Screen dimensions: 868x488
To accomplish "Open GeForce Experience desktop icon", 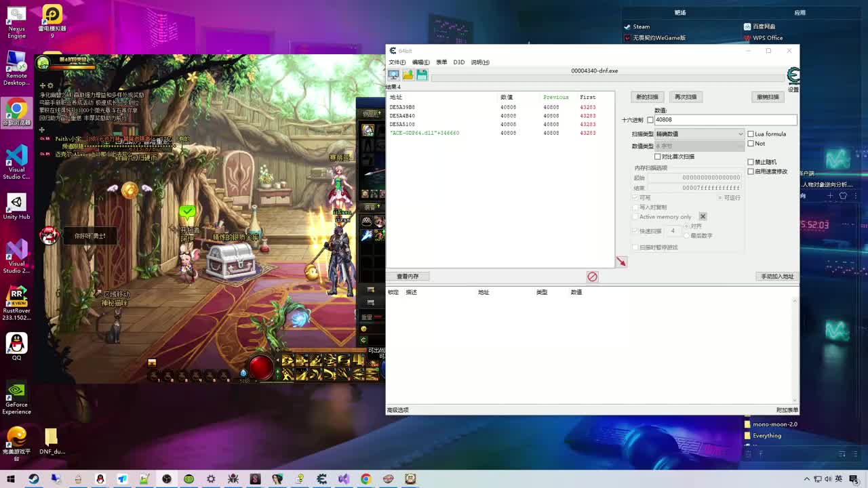I will point(16,398).
